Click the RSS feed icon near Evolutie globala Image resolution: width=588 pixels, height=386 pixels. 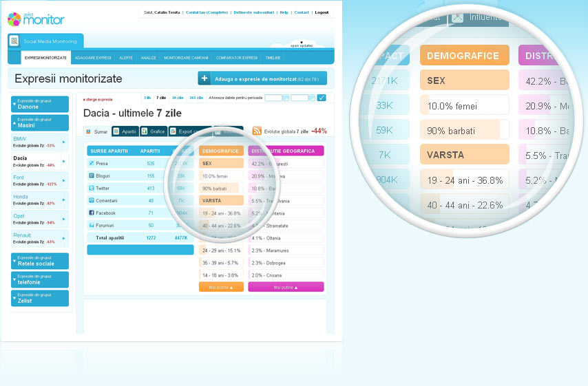click(x=257, y=131)
